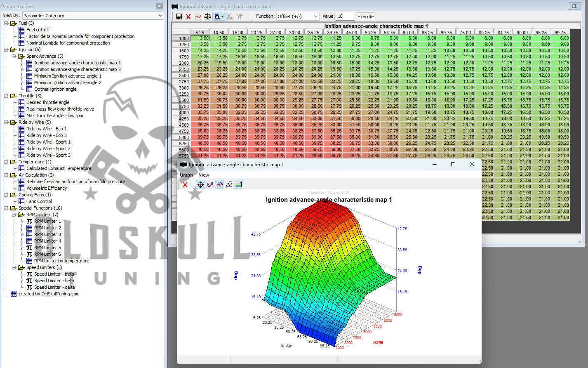
Task: Click the balance scales compare icon
Action: click(x=207, y=17)
